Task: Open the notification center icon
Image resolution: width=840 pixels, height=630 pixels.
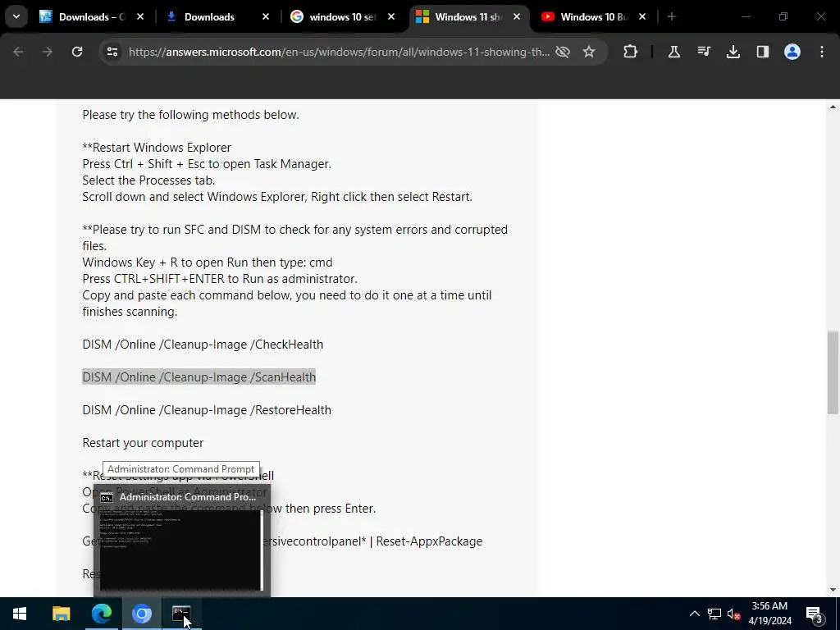Action: click(815, 614)
